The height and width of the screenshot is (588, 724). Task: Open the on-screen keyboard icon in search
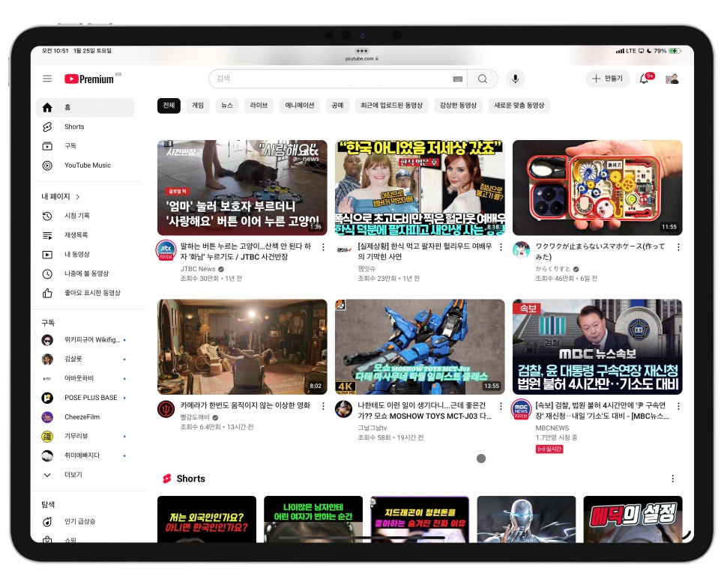tap(458, 79)
